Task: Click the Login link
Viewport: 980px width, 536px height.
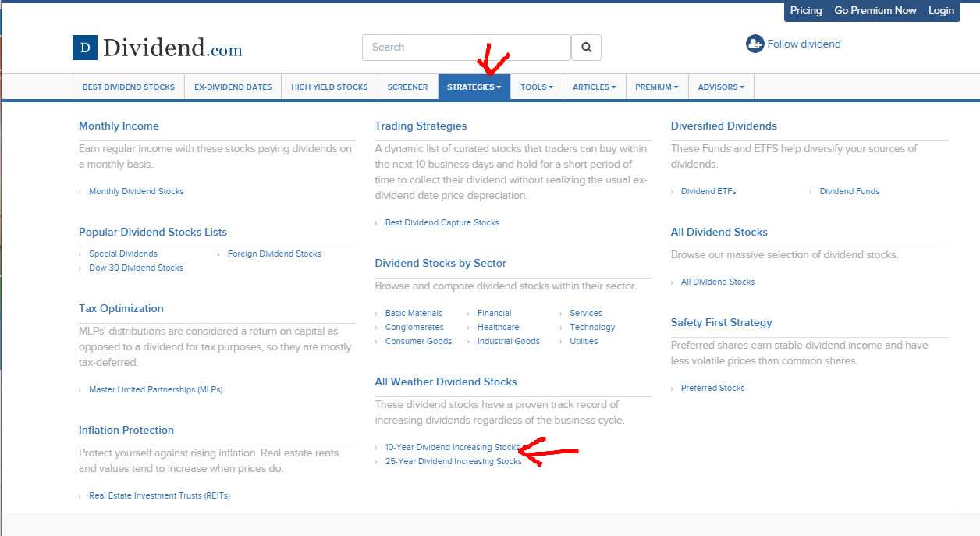Action: pos(941,10)
